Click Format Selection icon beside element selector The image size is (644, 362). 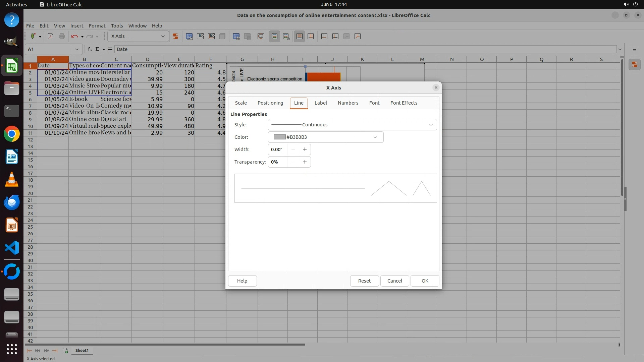coord(175,36)
